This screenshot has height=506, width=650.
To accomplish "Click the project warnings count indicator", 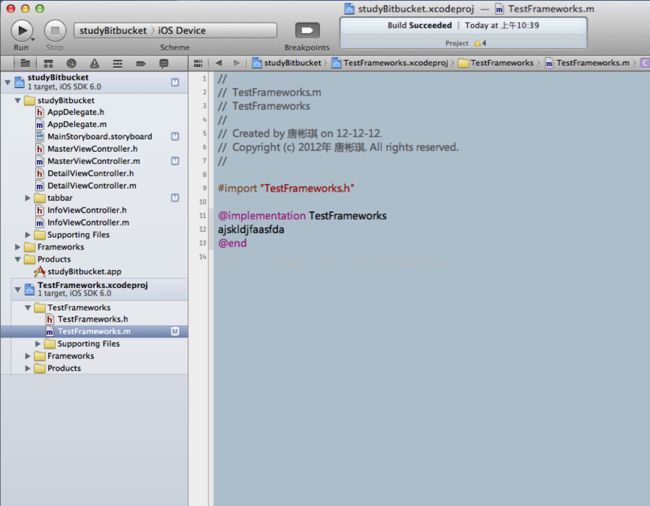I will pos(480,43).
